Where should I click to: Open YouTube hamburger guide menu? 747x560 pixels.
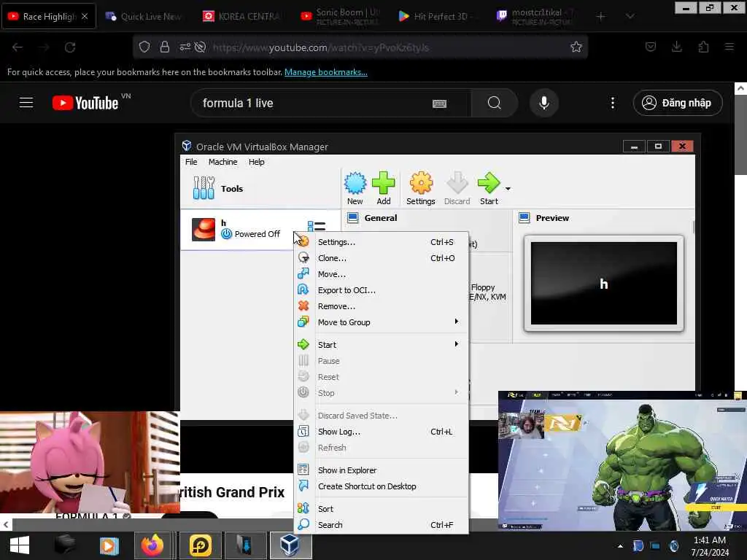pos(26,102)
